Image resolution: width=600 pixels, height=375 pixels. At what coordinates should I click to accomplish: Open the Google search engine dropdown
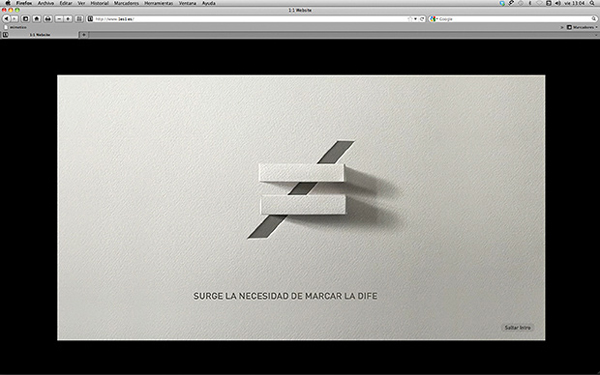(433, 19)
